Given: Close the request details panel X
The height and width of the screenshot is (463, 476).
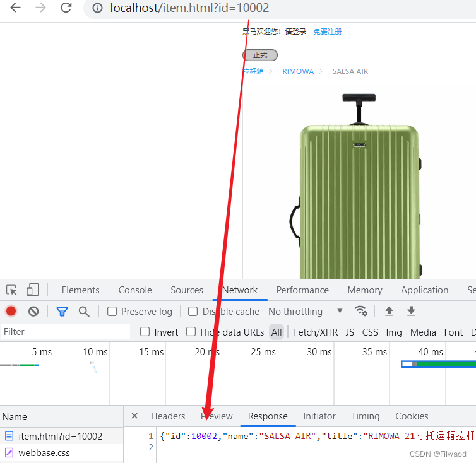Looking at the screenshot, I should coord(134,416).
